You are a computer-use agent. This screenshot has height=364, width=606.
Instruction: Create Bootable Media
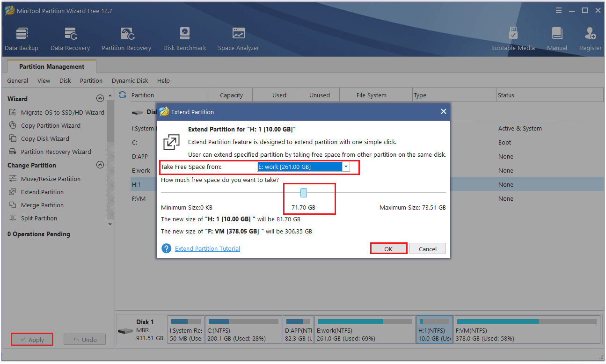point(513,39)
